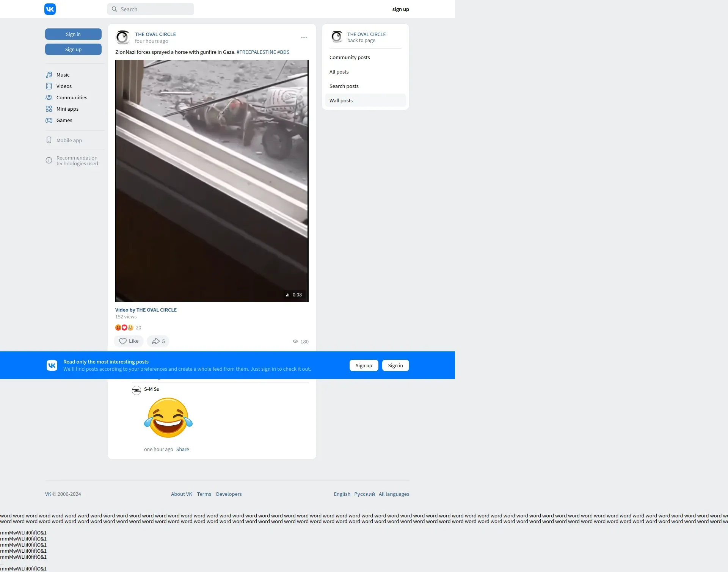This screenshot has height=572, width=728.
Task: Click S-M Su commenter avatar
Action: (x=136, y=390)
